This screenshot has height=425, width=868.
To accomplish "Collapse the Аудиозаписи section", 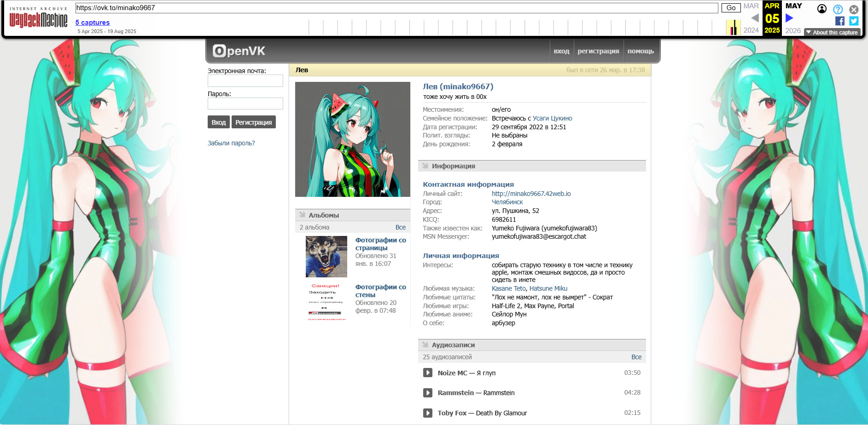I will click(x=425, y=345).
